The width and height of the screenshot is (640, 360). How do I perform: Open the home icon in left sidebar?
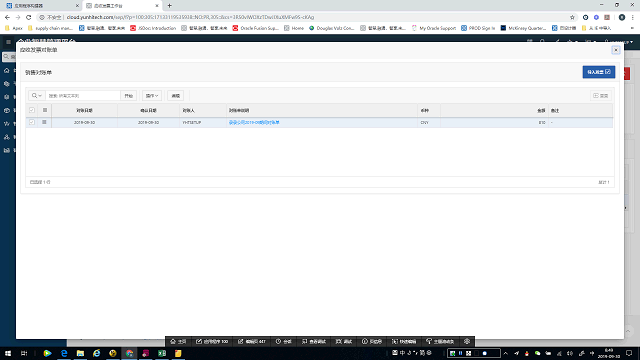pos(7,71)
